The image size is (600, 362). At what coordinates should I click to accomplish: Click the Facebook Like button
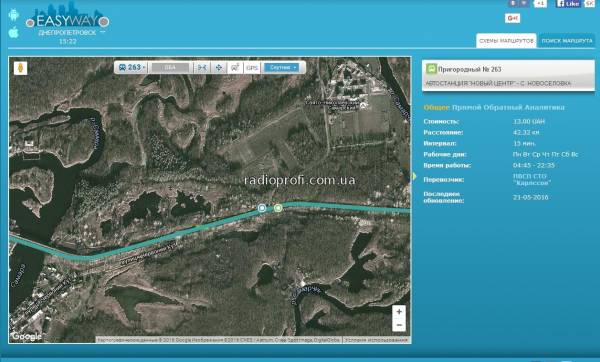pyautogui.click(x=568, y=3)
